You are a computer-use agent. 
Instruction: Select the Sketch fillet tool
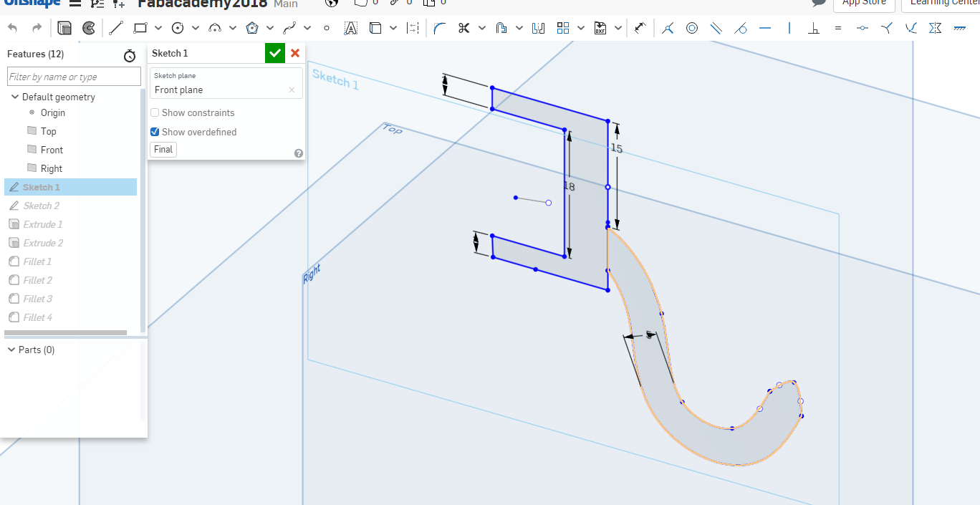(440, 29)
